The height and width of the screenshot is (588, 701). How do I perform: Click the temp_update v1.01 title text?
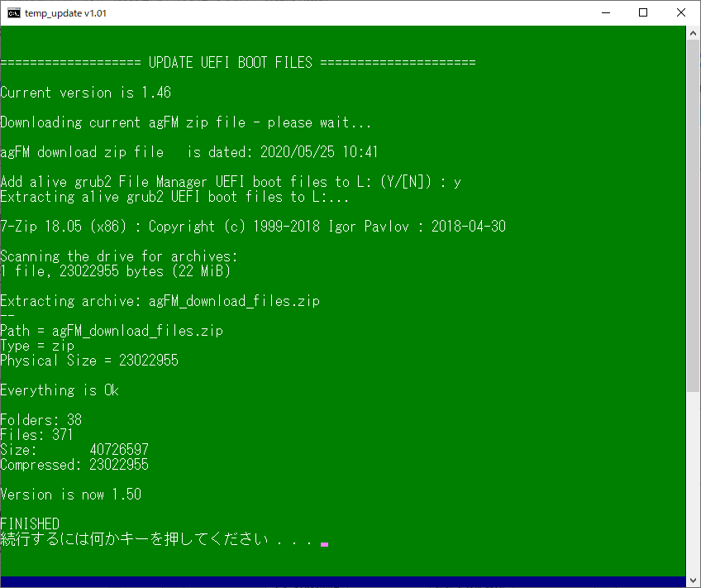coord(66,13)
